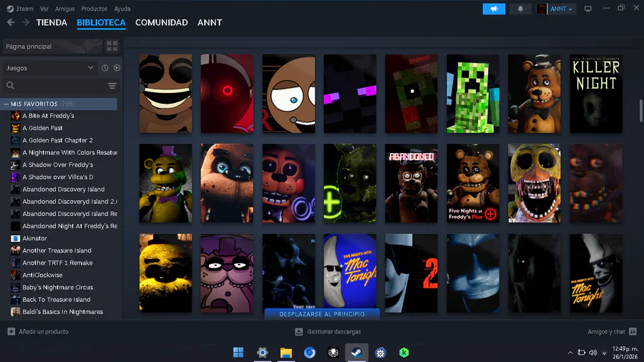Click Baldi's Basics In Nightmares icon
Viewport: 644px width, 362px height.
(x=15, y=312)
